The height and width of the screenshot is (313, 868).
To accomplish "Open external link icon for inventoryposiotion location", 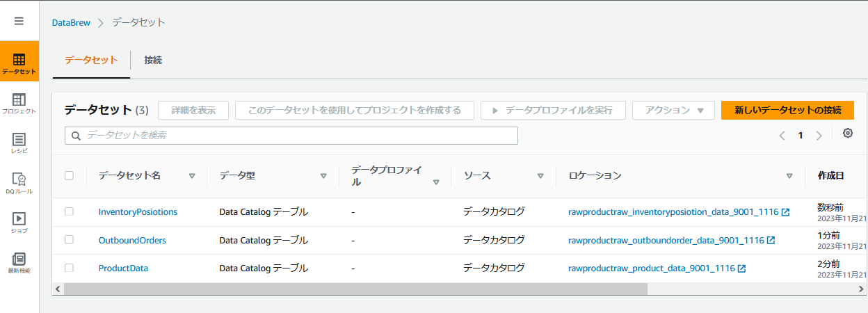I will tap(785, 212).
